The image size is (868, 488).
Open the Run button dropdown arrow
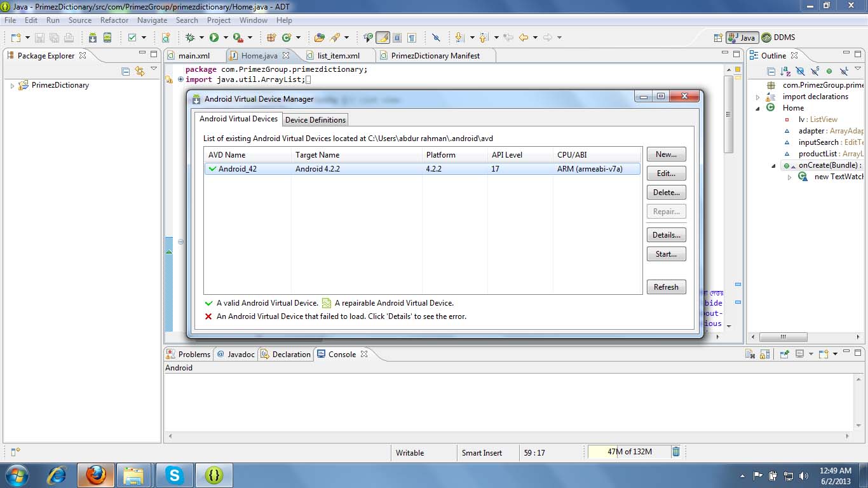225,37
